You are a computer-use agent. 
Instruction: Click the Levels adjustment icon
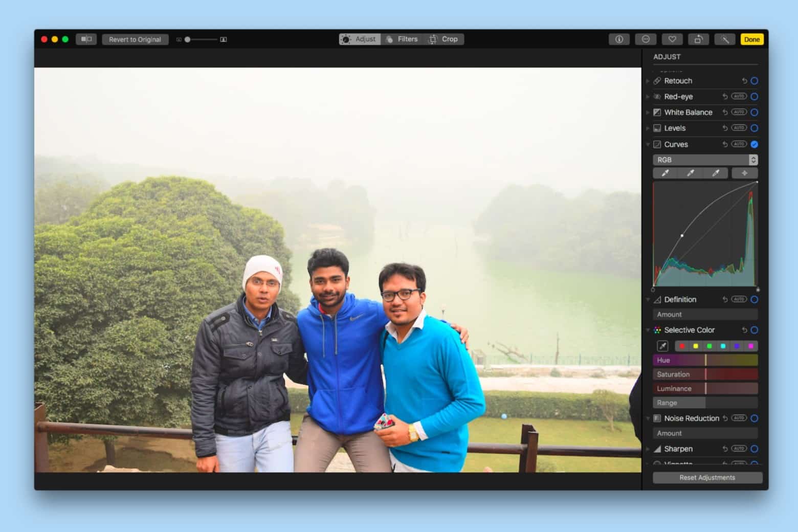tap(657, 128)
